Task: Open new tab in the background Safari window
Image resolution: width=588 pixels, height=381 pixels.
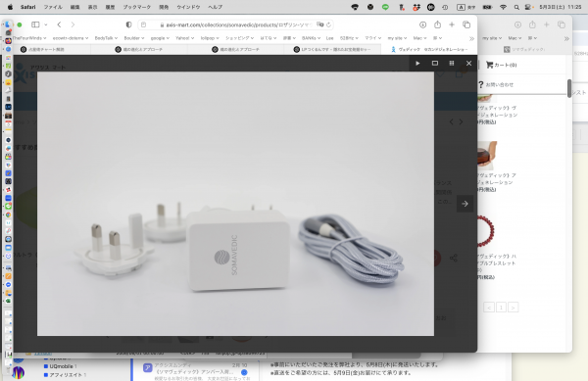Action: tap(547, 24)
